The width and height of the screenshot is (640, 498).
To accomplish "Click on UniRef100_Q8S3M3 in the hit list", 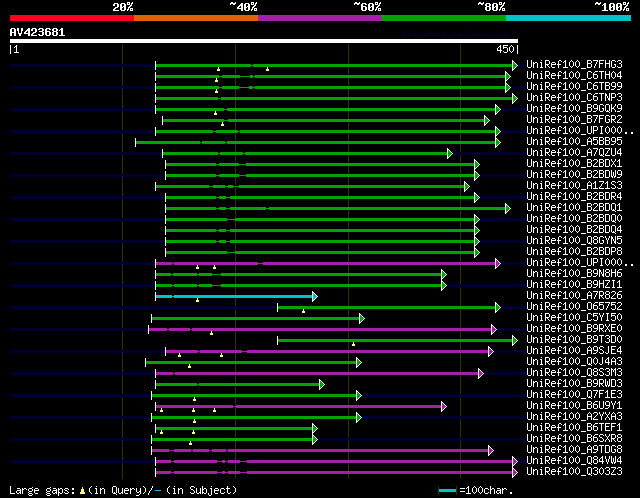I will pos(574,373).
